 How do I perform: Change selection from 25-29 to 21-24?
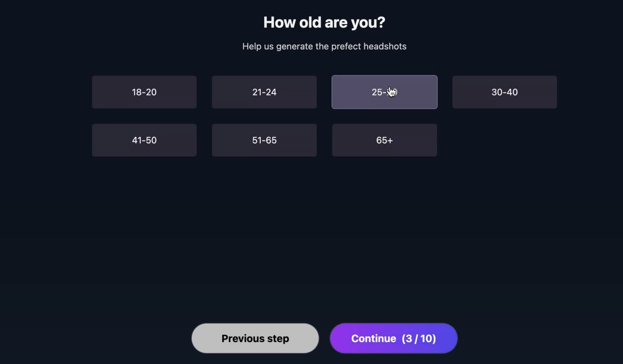pyautogui.click(x=264, y=92)
